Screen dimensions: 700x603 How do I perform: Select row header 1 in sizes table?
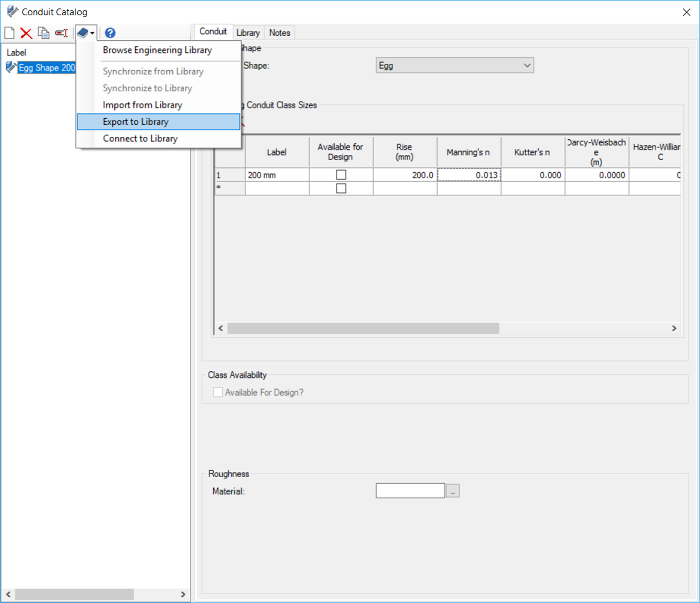pyautogui.click(x=230, y=175)
